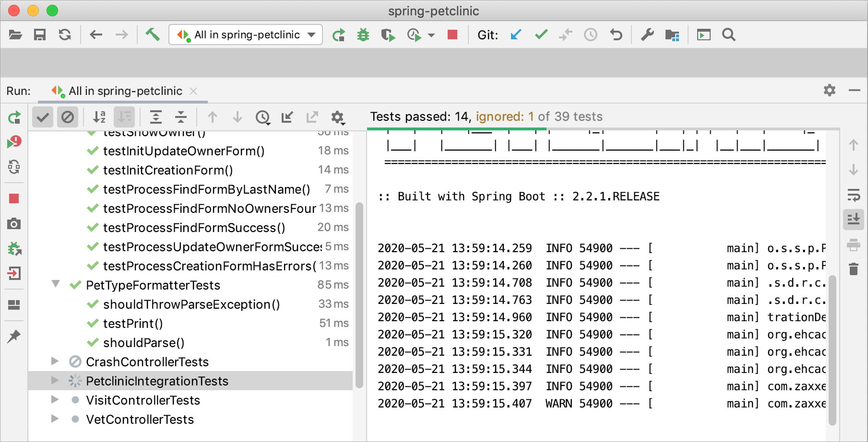
Task: Start debugging with the bug icon
Action: [363, 35]
